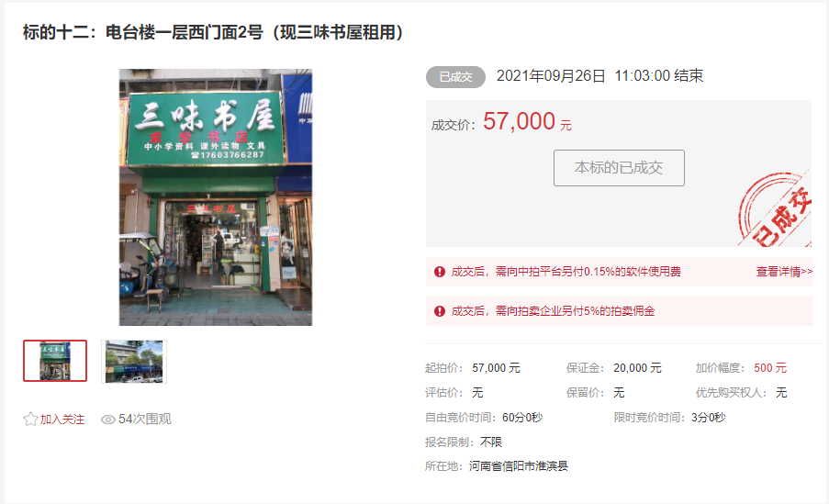The image size is (829, 504).
Task: Select the first storefront thumbnail
Action: tap(55, 361)
